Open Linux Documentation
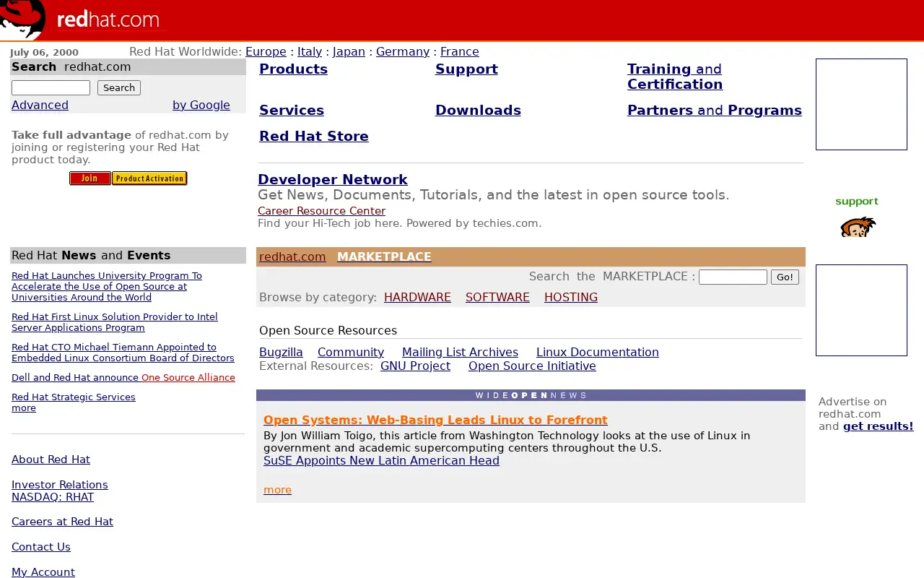The image size is (924, 578). pos(598,352)
